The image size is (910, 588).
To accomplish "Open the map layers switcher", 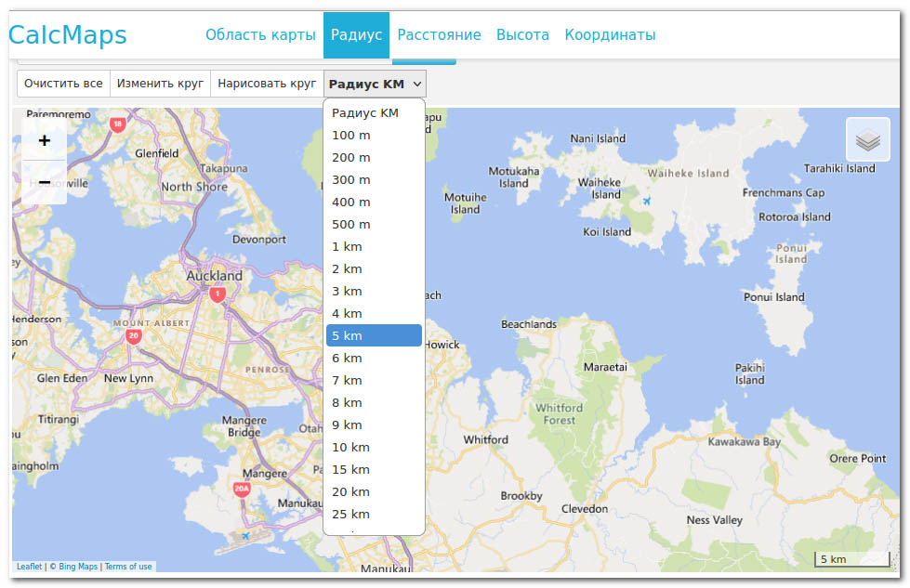I will pos(867,139).
